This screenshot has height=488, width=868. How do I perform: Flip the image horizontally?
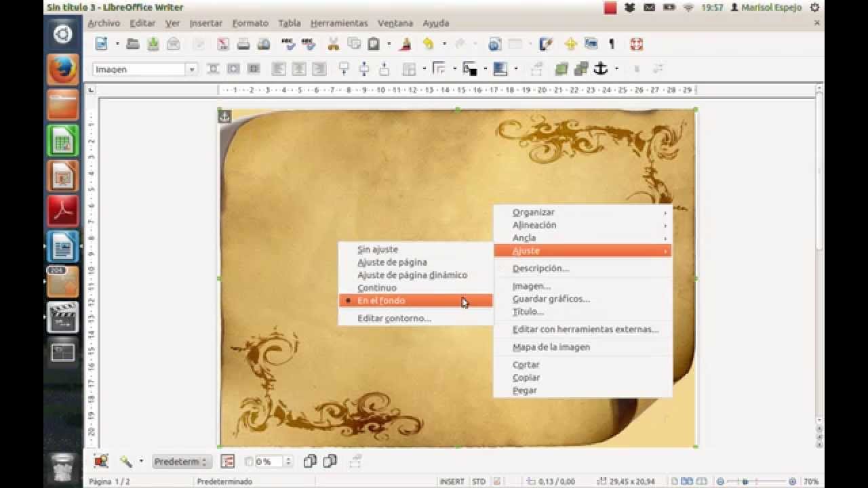tap(310, 462)
